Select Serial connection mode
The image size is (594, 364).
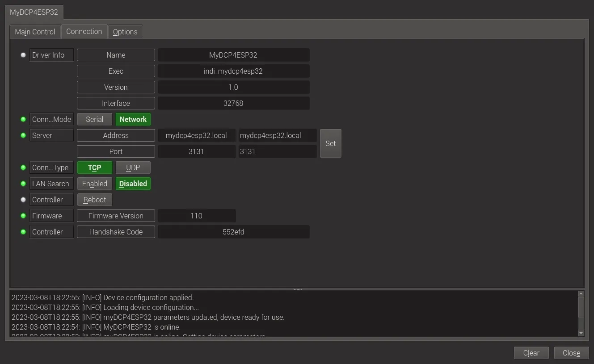[95, 119]
